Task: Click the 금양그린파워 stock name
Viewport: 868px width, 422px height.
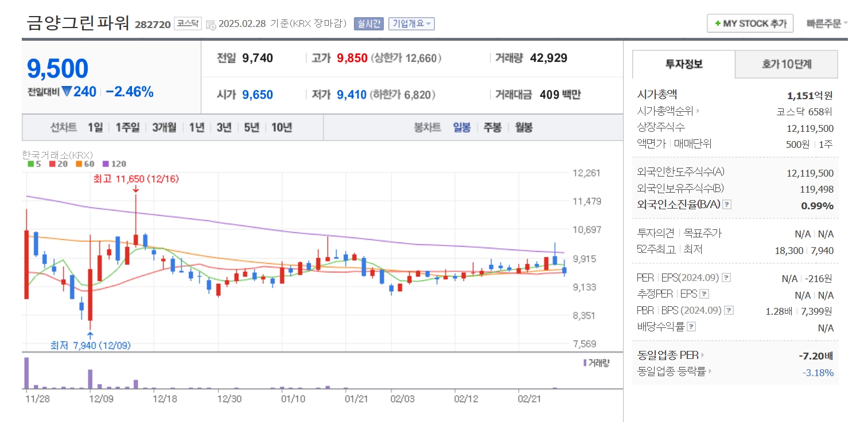Action: pyautogui.click(x=79, y=22)
